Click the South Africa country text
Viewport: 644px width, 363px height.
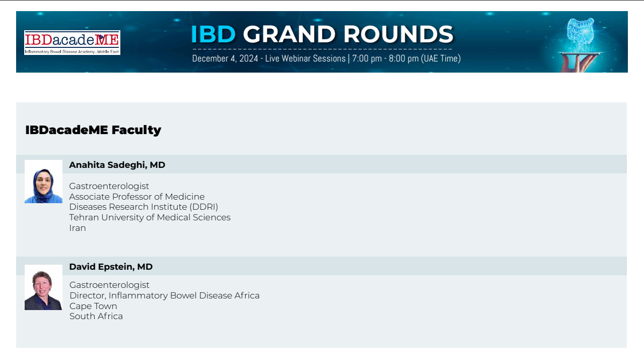[96, 316]
